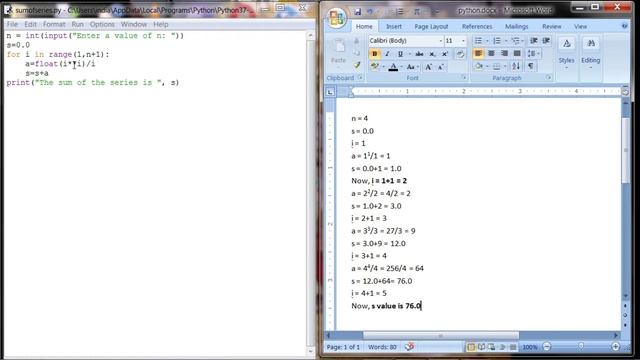Open the bullets library dropdown arrow
This screenshot has width=640, height=360.
pyautogui.click(x=487, y=41)
